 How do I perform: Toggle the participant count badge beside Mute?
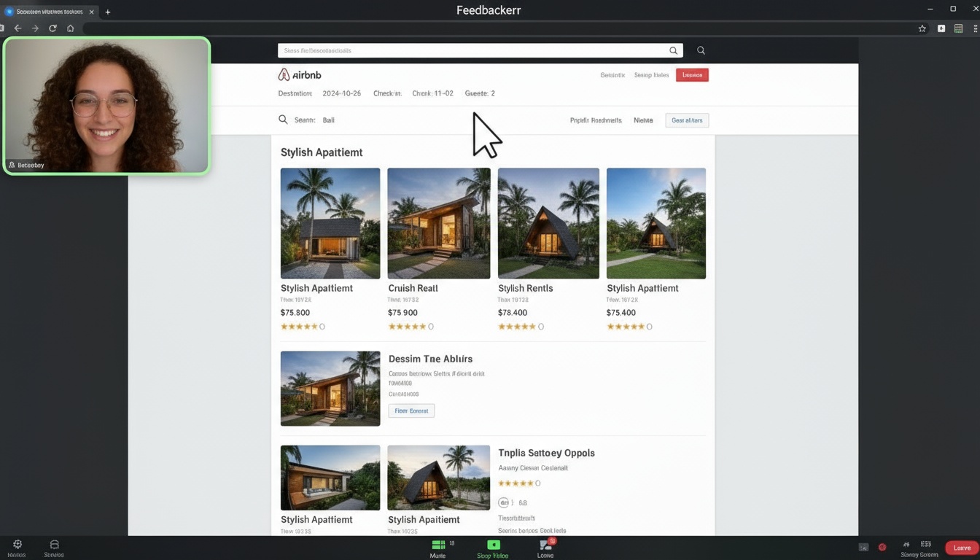coord(452,542)
